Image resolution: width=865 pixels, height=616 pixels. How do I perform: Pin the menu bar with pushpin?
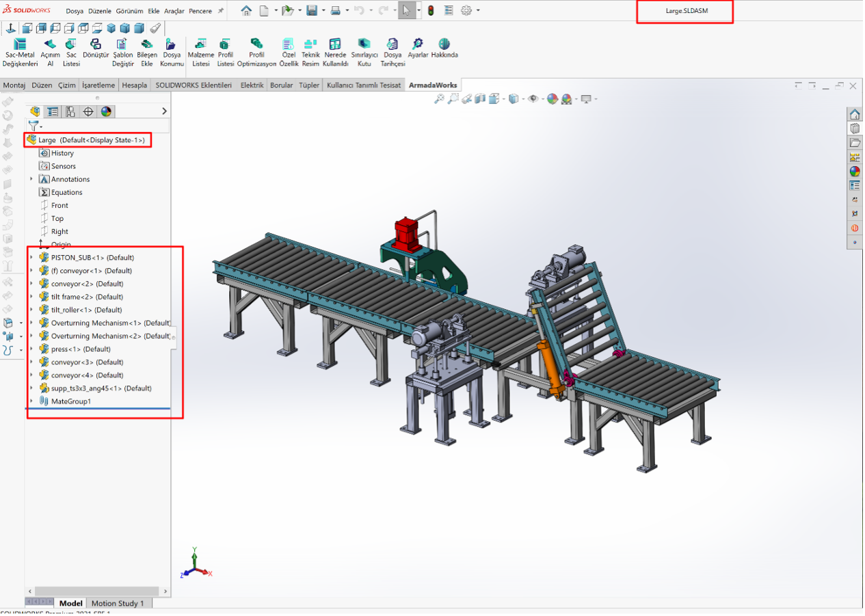coord(221,11)
